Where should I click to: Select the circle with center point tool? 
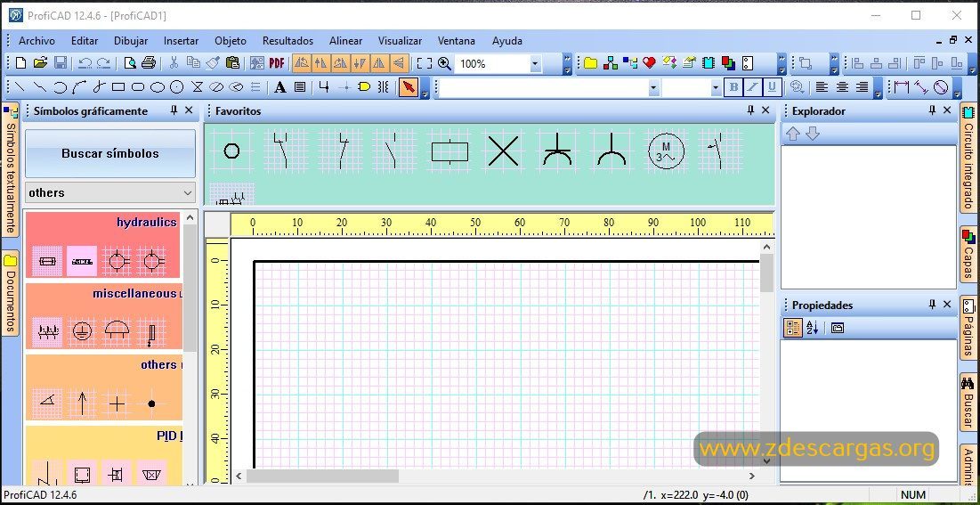[177, 87]
